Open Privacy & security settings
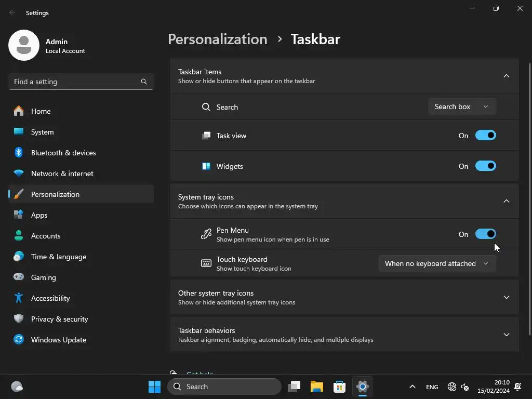The width and height of the screenshot is (532, 399). [x=81, y=319]
